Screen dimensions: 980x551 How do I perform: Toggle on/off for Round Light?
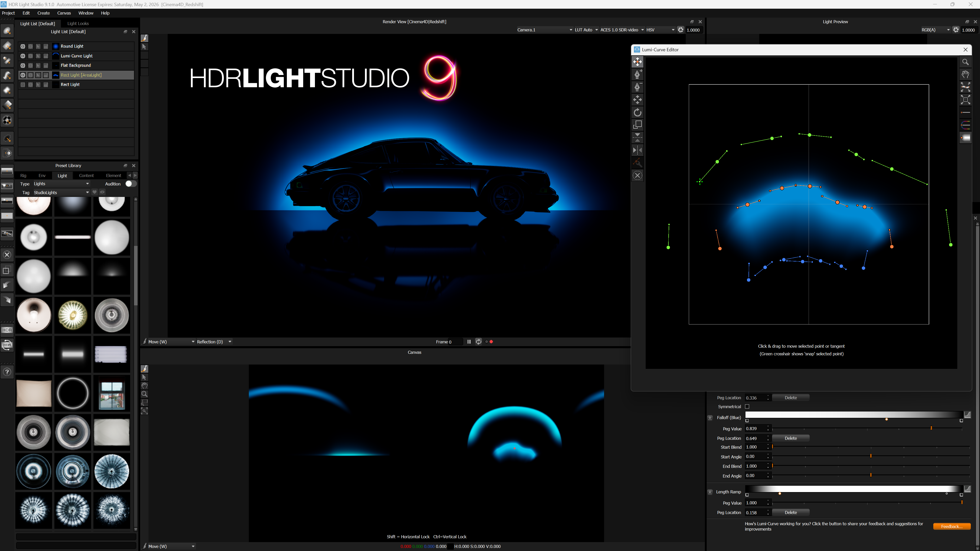pyautogui.click(x=23, y=46)
